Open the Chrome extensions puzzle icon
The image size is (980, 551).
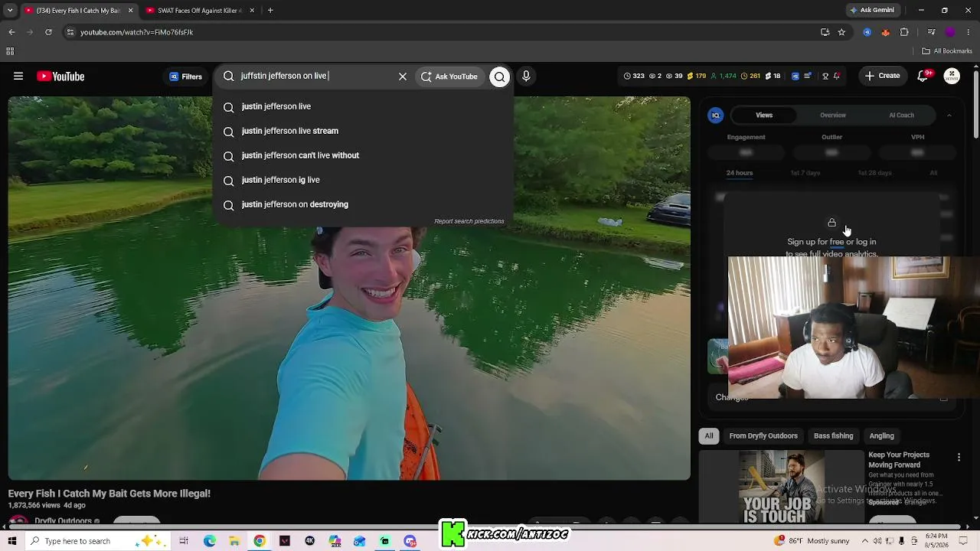904,32
